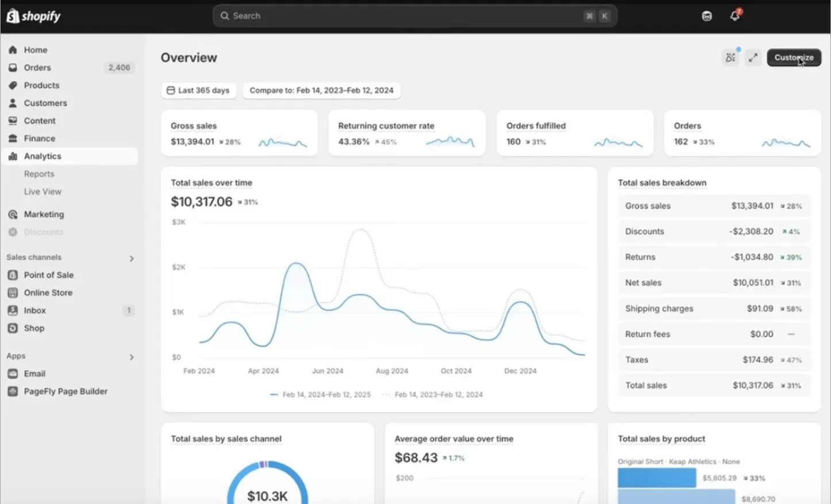831x504 pixels.
Task: Click legend entry Feb 14, 2023–Feb 12, 2024
Action: (432, 395)
